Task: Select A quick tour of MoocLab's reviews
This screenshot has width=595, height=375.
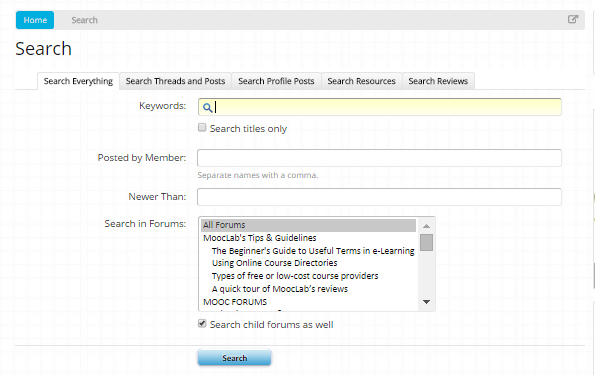Action: point(309,289)
